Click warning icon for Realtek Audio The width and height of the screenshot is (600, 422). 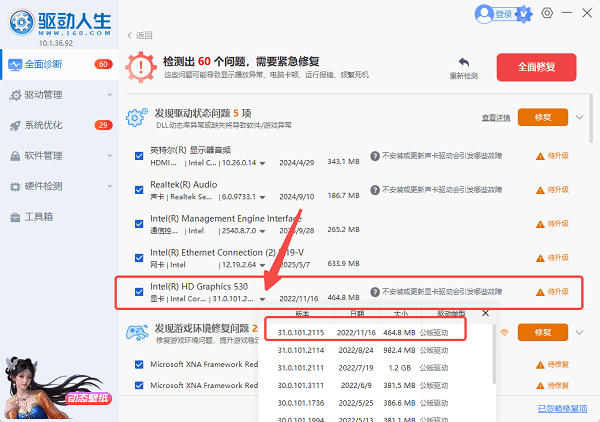540,190
